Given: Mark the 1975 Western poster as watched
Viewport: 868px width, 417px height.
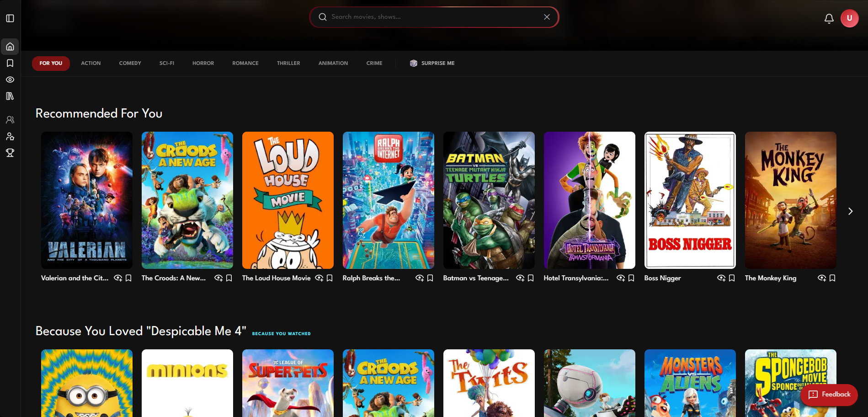Looking at the screenshot, I should point(721,278).
